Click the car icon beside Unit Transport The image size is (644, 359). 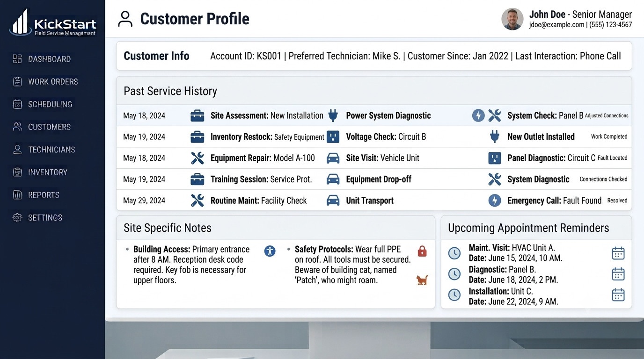(333, 201)
